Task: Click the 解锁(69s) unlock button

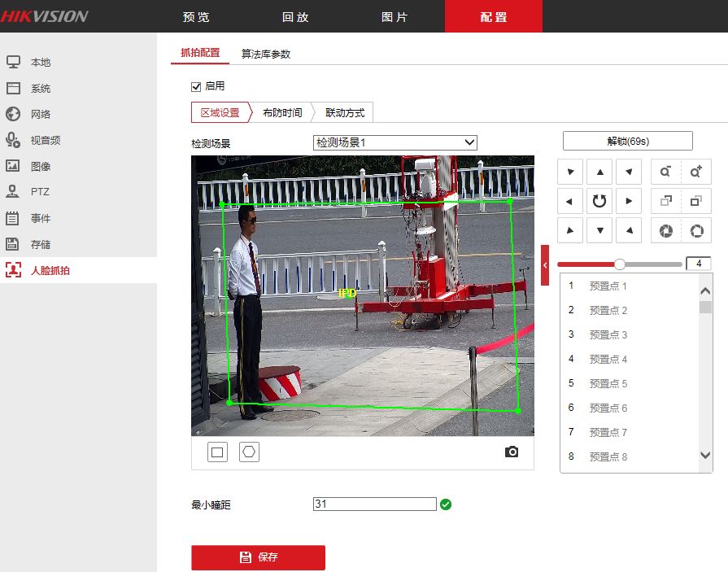Action: click(x=627, y=141)
